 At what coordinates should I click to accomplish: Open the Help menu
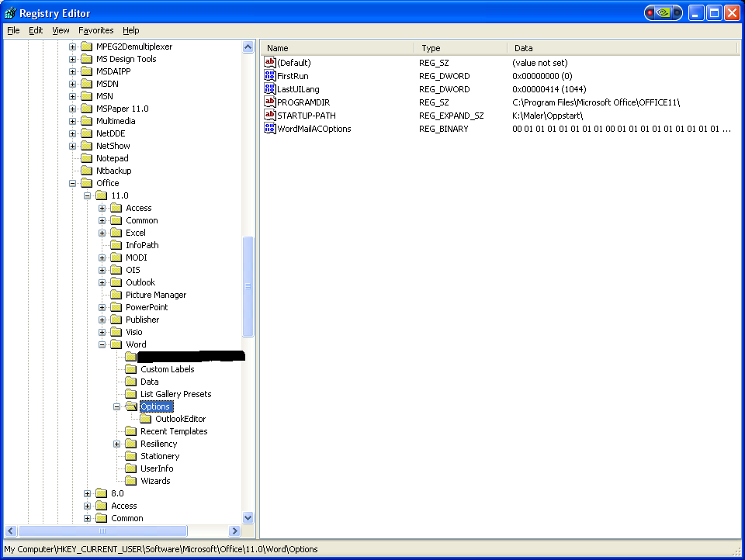click(131, 30)
